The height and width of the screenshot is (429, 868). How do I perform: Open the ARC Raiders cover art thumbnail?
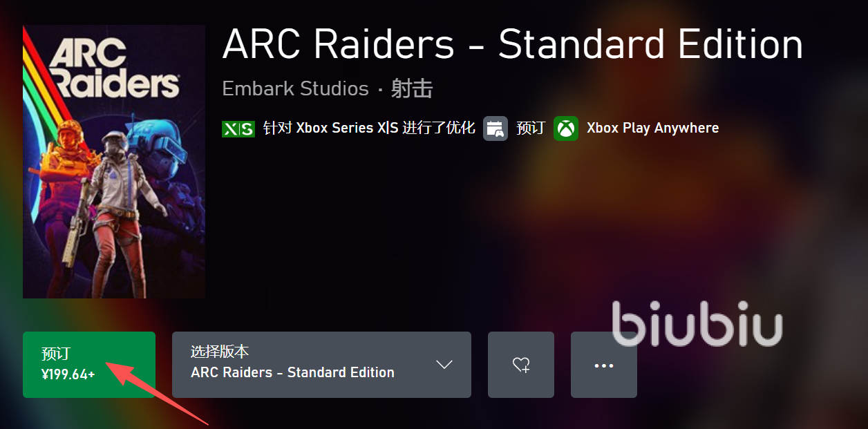click(x=114, y=162)
